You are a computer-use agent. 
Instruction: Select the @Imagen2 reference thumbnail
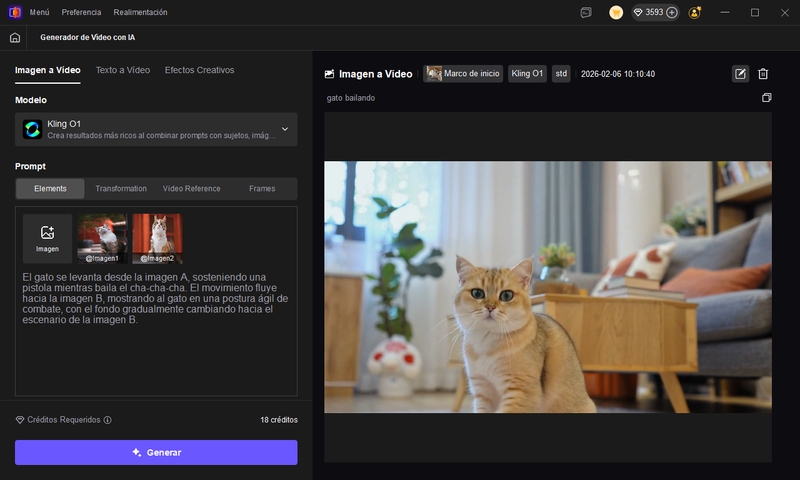[x=157, y=239]
